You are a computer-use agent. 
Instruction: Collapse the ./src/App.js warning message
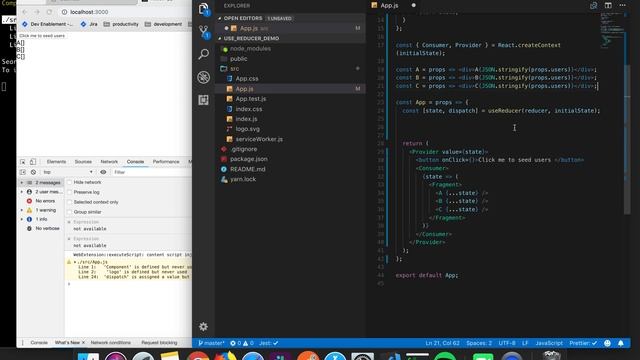75,262
